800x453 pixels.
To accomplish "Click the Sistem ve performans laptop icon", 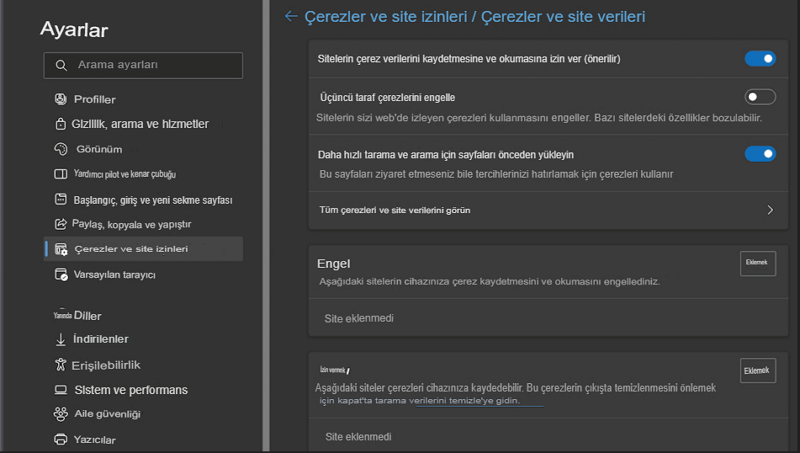I will 61,390.
